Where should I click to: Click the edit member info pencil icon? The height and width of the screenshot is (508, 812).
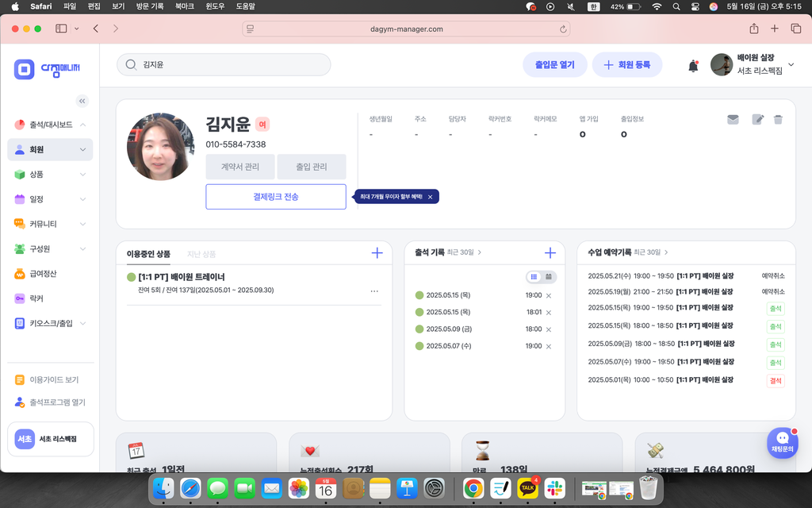pos(757,120)
